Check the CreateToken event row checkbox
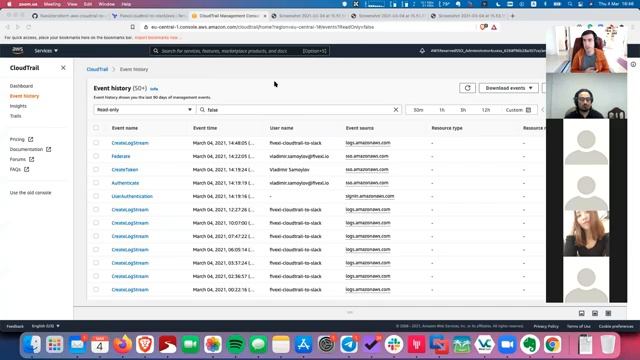Screen dimensions: 640x360 click(x=96, y=169)
